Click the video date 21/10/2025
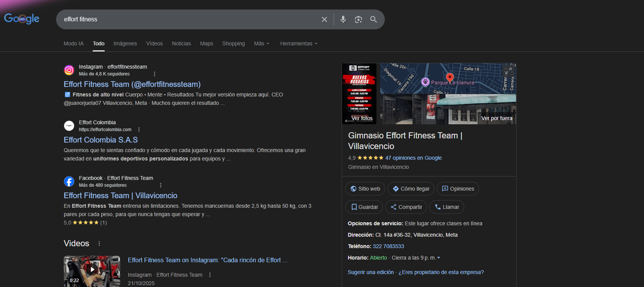The image size is (644, 287). click(x=141, y=283)
